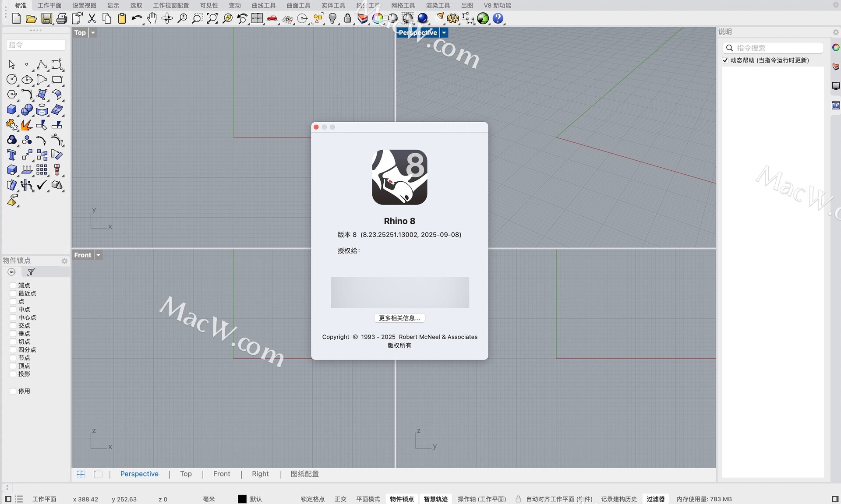The image size is (841, 504).
Task: Click the padlock lock objects icon
Action: [348, 18]
